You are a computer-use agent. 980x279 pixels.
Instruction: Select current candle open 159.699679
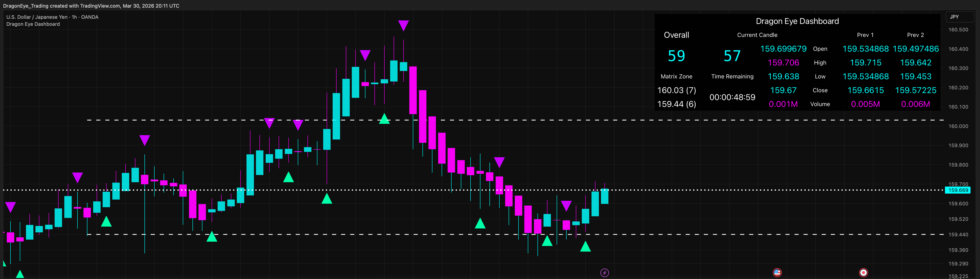click(x=783, y=49)
